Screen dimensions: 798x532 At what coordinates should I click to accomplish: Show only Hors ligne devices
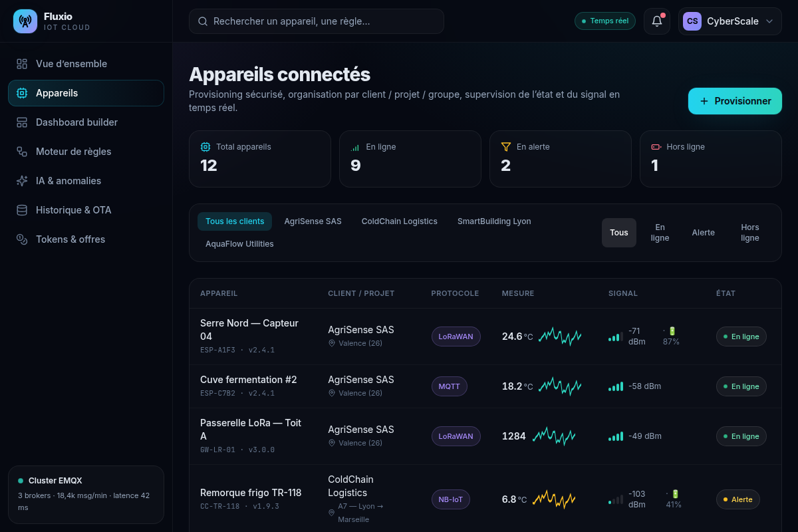pyautogui.click(x=750, y=233)
